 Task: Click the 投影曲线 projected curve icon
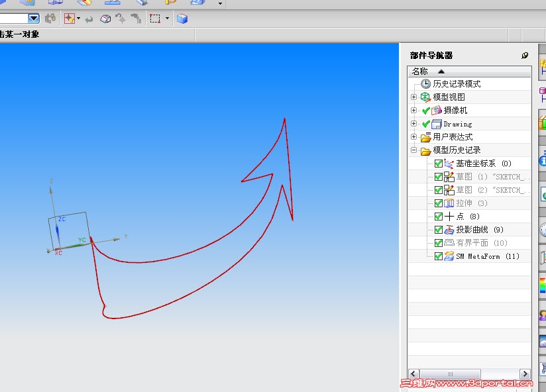[x=449, y=230]
